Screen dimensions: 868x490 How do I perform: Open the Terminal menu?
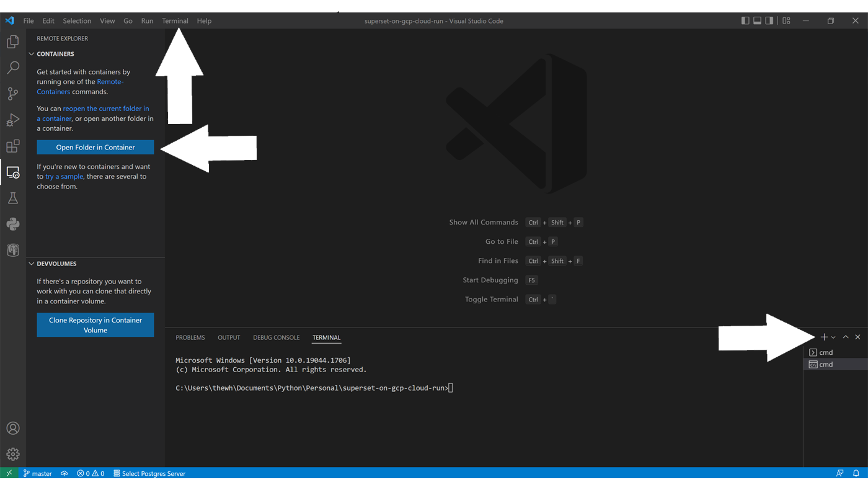175,20
